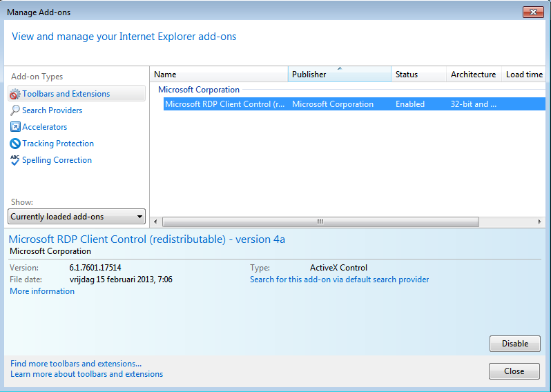This screenshot has width=551, height=392.
Task: Open Find more toolbars and extensions link
Action: (76, 364)
